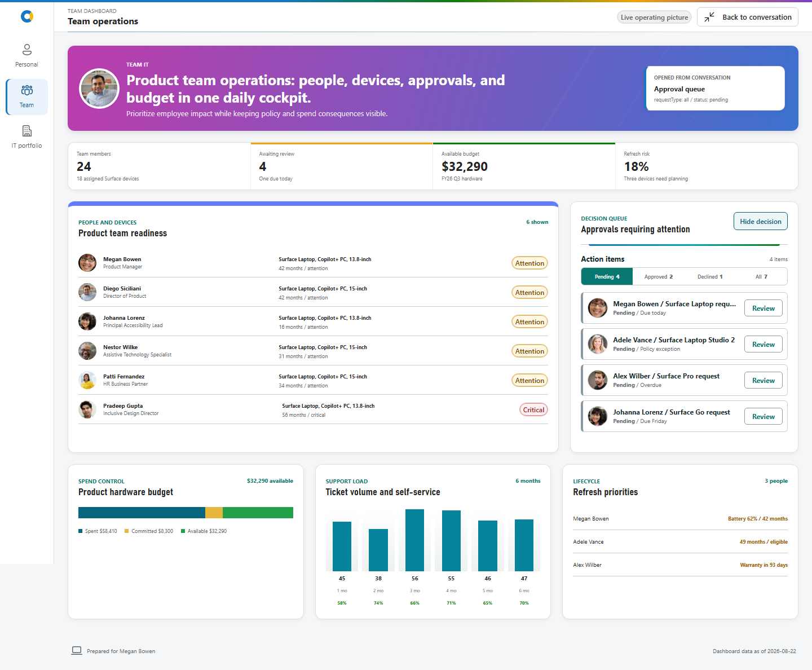Review Megan Bowen Surface Laptop request
The image size is (812, 670).
click(x=764, y=308)
